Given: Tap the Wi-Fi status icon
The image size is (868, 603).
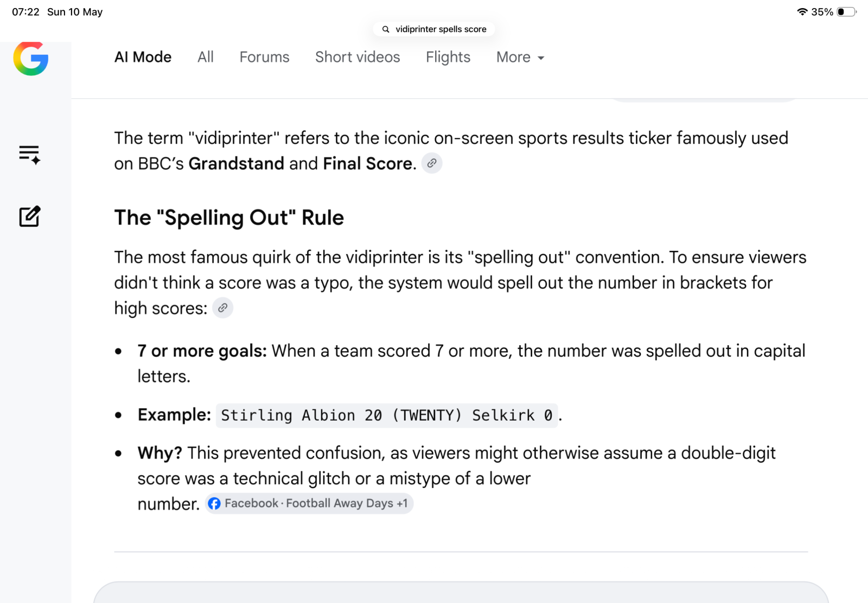Looking at the screenshot, I should click(802, 12).
